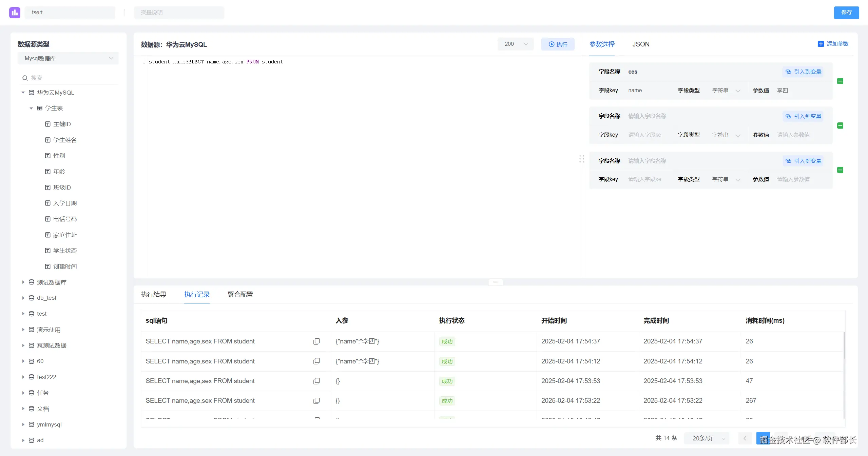Remove the ces parameter with the green minus icon
This screenshot has width=868, height=456.
(x=840, y=81)
